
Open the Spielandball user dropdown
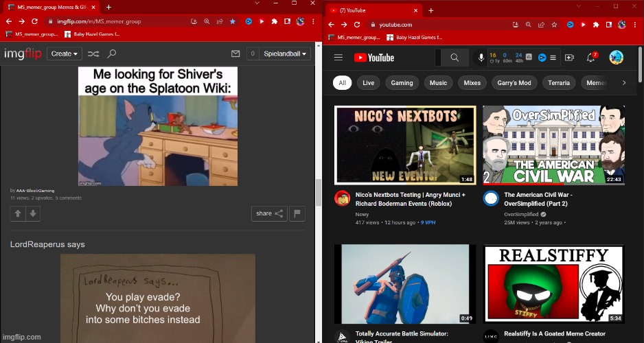click(286, 54)
